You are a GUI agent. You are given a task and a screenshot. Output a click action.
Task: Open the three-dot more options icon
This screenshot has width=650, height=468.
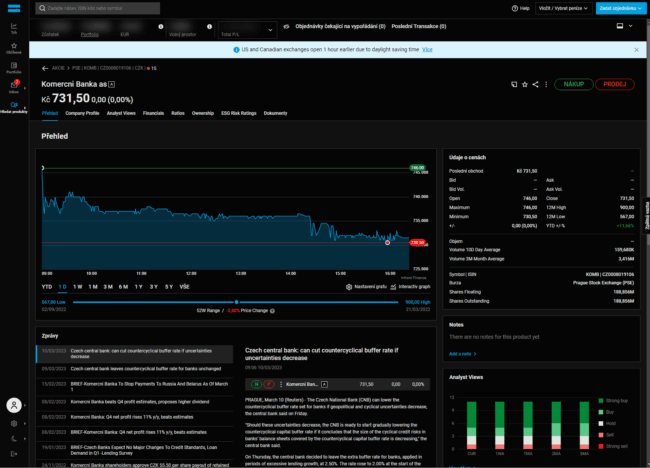tap(546, 85)
